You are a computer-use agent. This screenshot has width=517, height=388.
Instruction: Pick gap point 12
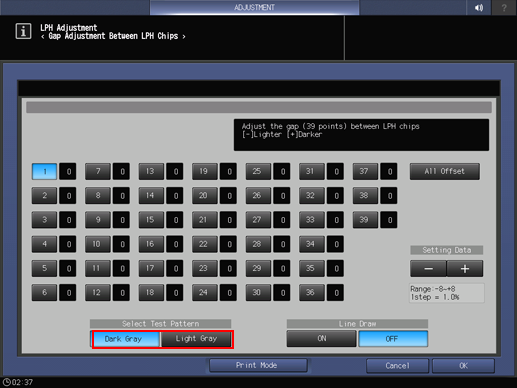click(98, 293)
